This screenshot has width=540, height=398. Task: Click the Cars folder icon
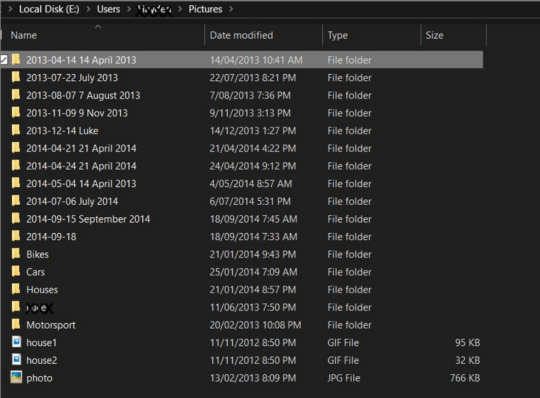[x=16, y=272]
